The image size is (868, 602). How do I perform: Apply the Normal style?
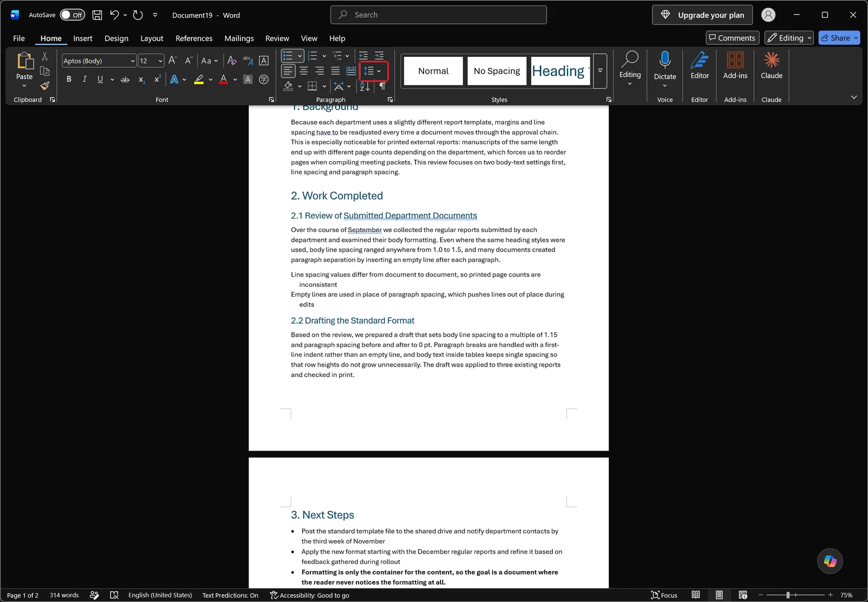coord(433,71)
